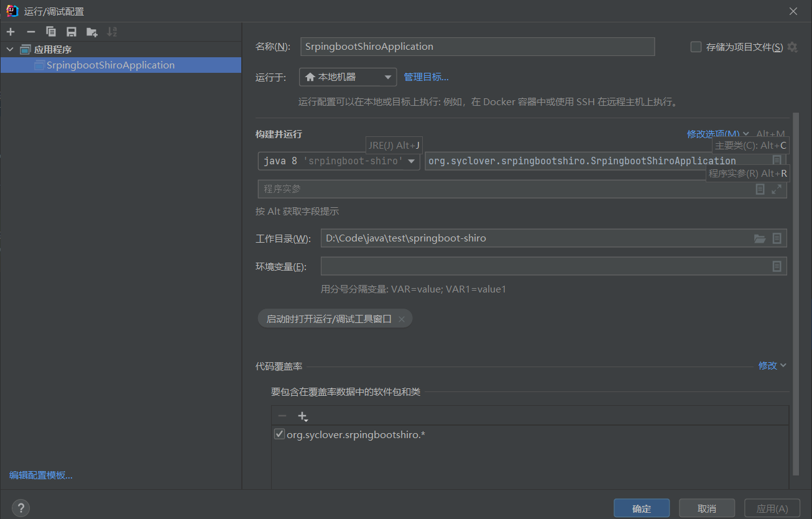
Task: Sort configurations alphabetically
Action: pos(112,32)
